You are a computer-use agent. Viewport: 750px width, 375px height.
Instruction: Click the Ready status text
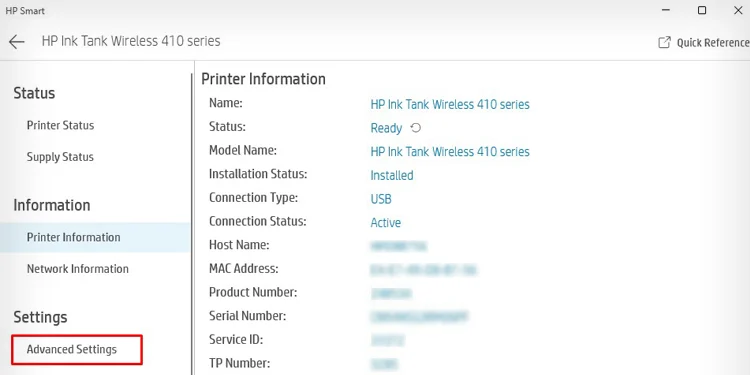[386, 128]
